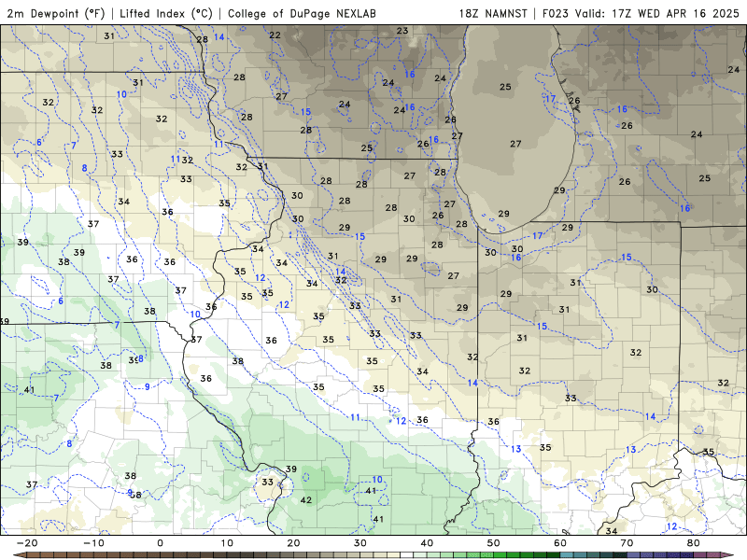
Task: Click the '80' label on the color scale
Action: tap(694, 543)
